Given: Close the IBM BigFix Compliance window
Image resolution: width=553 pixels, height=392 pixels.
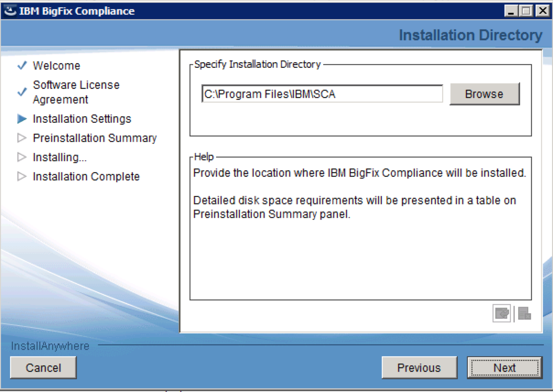Looking at the screenshot, I should [542, 11].
